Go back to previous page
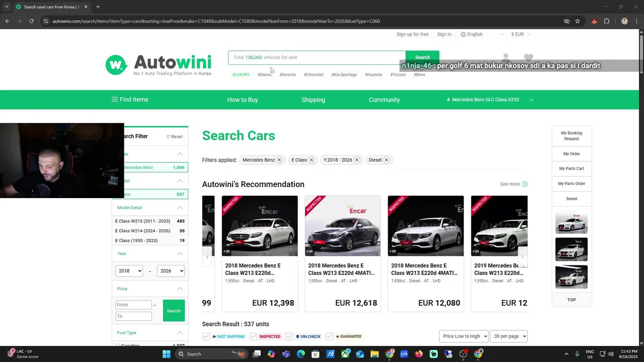644x362 pixels. pos(7,21)
